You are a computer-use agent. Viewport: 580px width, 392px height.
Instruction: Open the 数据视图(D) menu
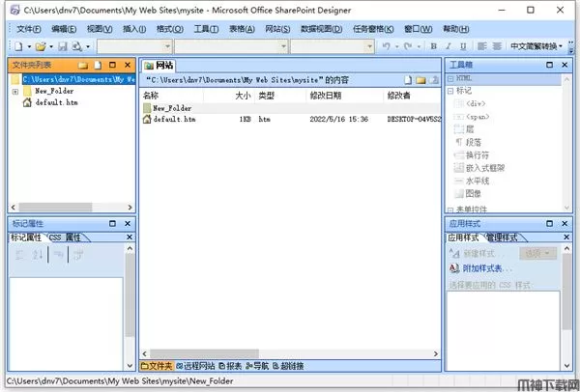coord(321,29)
